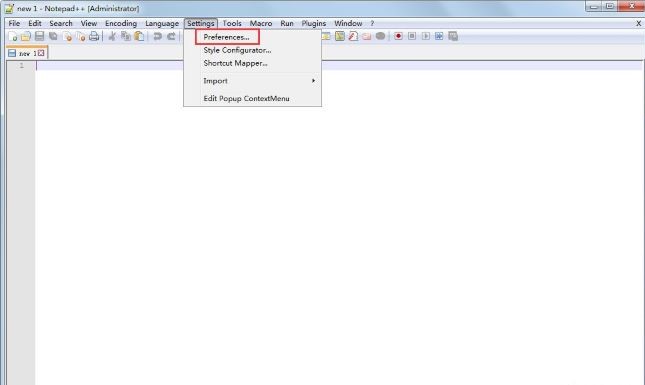Click the Redo toolbar icon

[171, 36]
